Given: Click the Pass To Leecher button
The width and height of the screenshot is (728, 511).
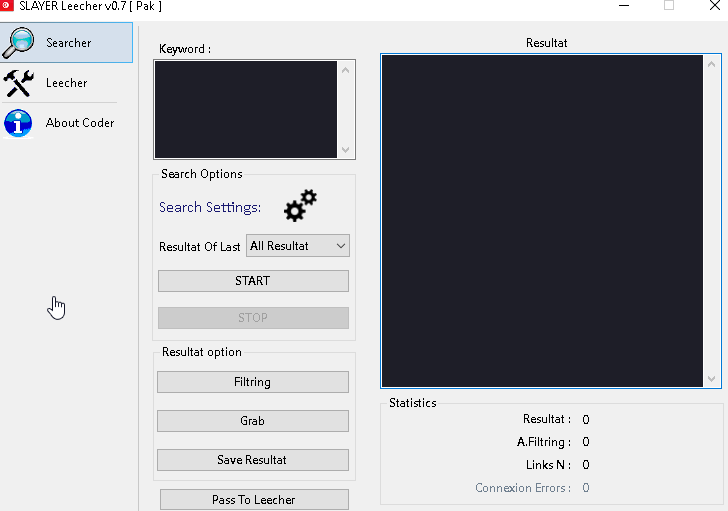Looking at the screenshot, I should (x=254, y=500).
